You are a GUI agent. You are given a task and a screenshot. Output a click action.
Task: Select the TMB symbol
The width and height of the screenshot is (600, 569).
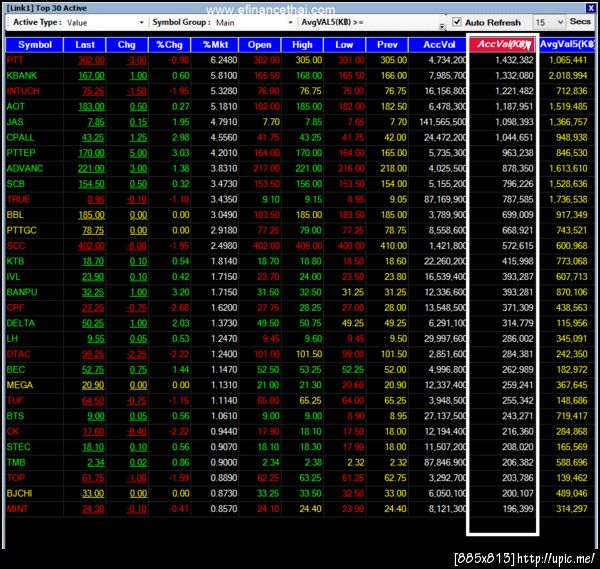point(16,463)
